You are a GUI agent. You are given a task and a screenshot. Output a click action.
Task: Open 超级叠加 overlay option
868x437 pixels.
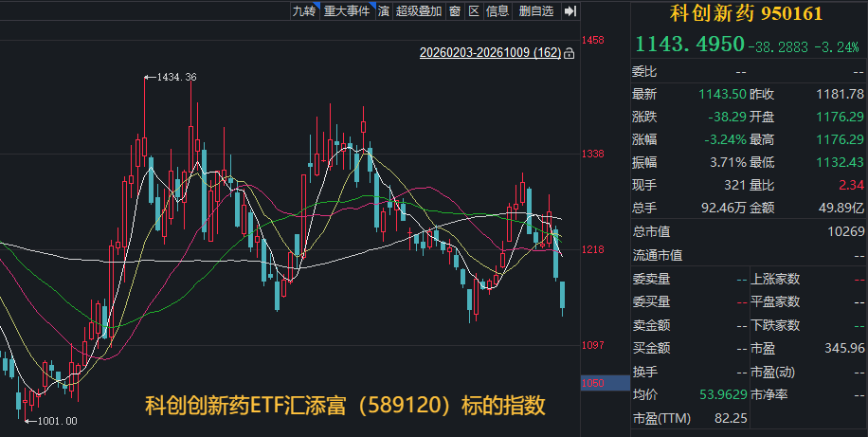pyautogui.click(x=419, y=11)
